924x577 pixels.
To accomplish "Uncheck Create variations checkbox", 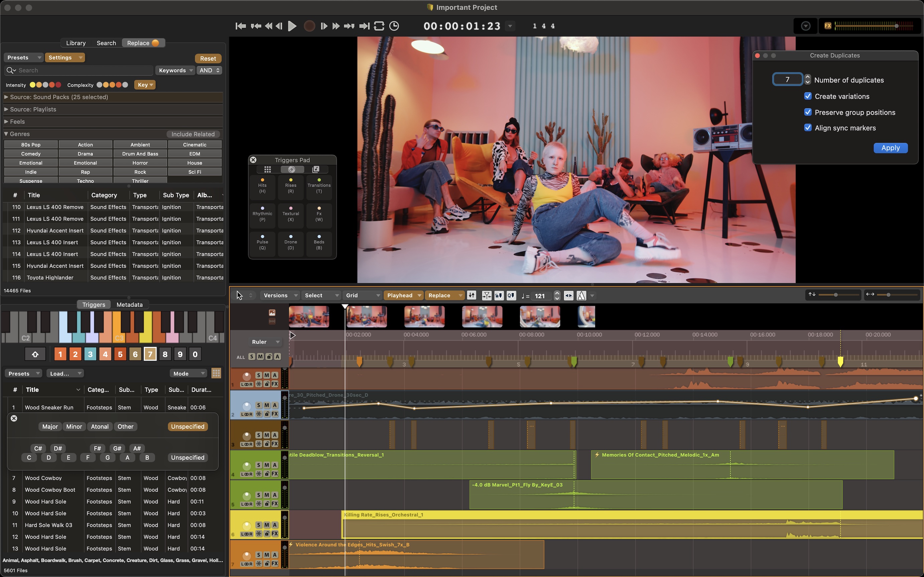I will [x=808, y=96].
